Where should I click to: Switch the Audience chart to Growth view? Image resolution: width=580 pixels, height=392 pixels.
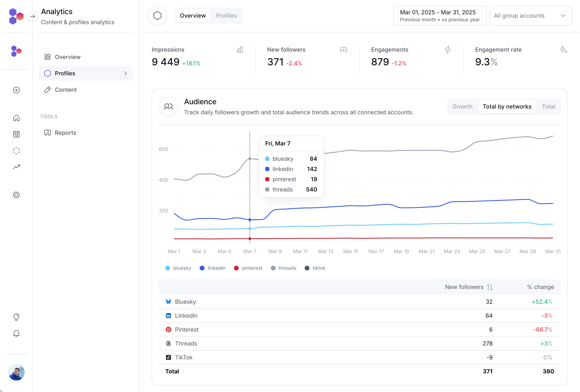coord(462,106)
